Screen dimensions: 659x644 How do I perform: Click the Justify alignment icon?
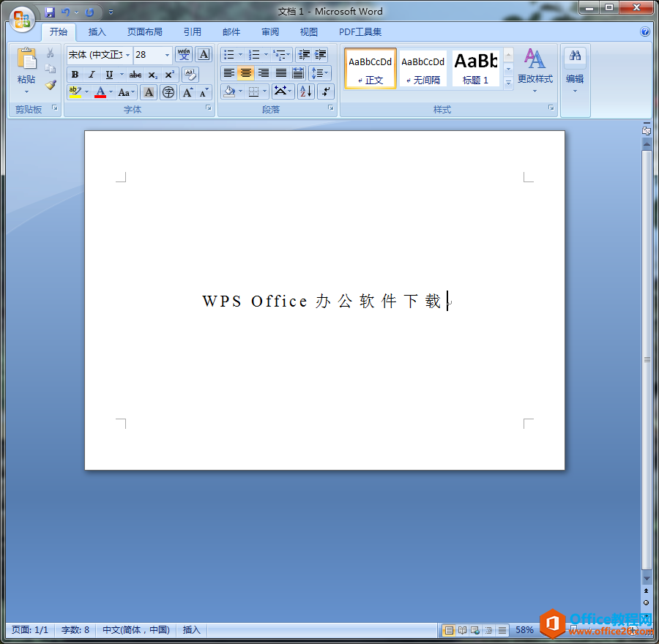[280, 73]
